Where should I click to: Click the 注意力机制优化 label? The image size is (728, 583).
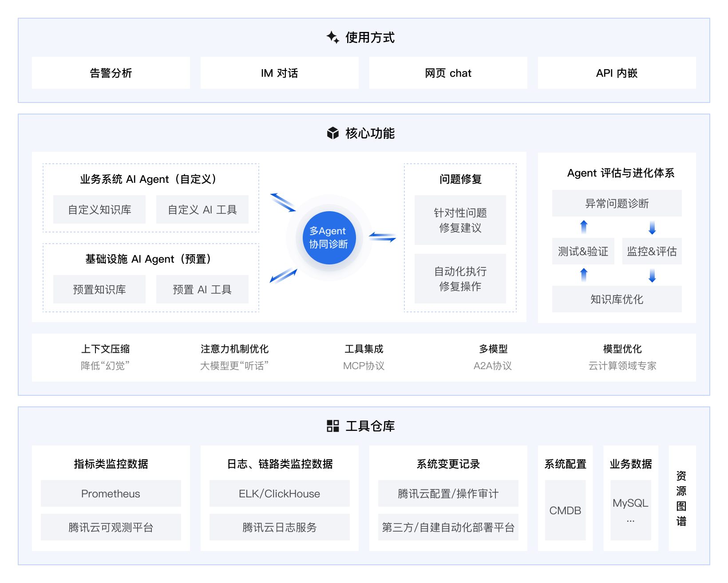click(234, 349)
